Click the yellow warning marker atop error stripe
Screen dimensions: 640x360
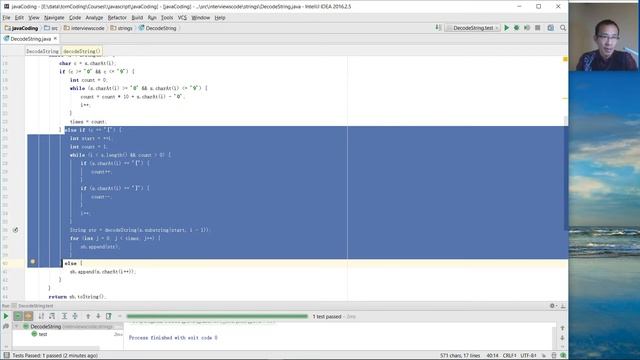pos(565,59)
